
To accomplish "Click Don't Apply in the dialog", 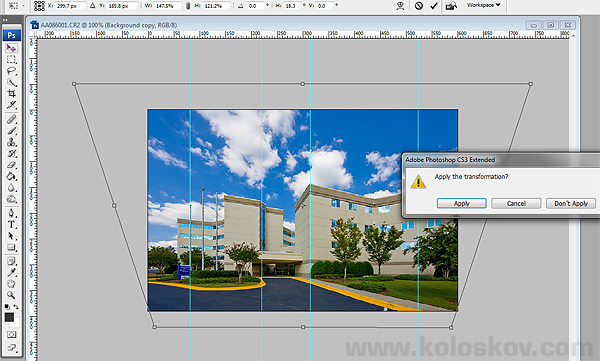I will point(571,203).
